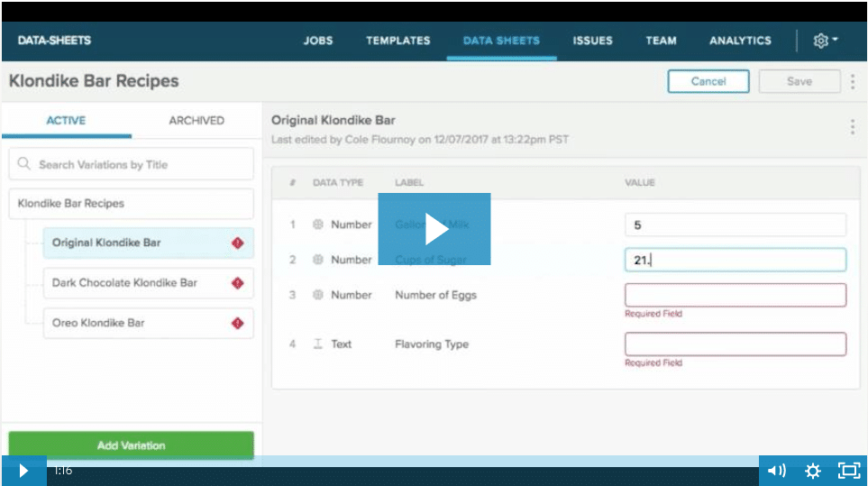Click the Last edited by Cole Flournoy text
Screen dimensions: 868x486
(x=420, y=140)
